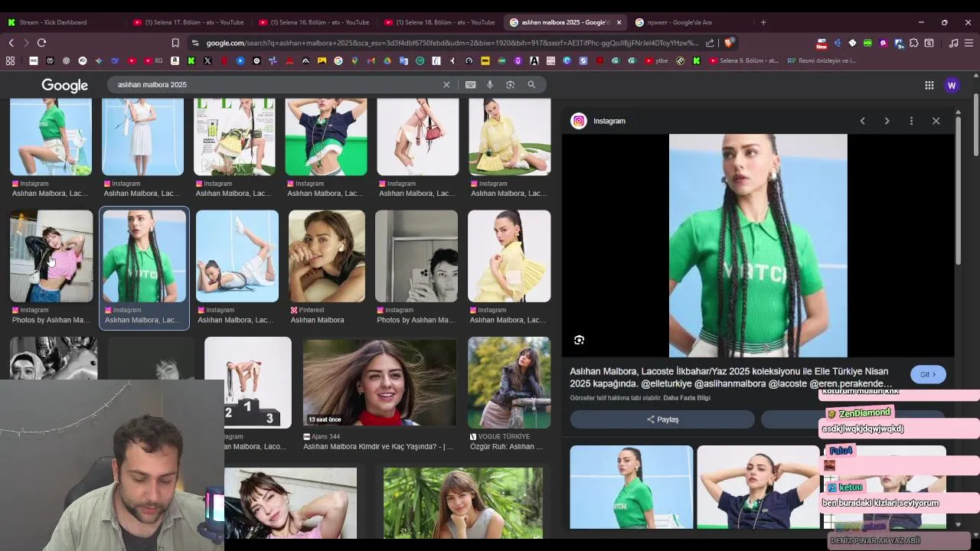Screen dimensions: 980x551
Task: Focus the 'aslıhan malbora 2025' search field
Action: (276, 85)
